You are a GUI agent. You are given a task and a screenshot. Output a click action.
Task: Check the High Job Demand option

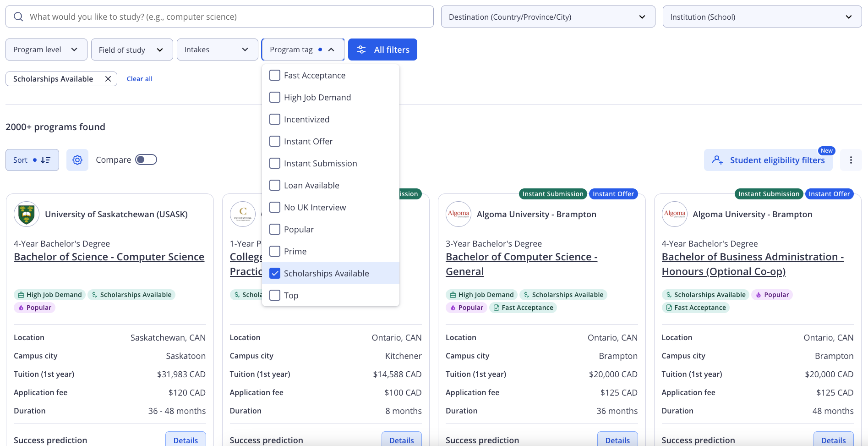(275, 97)
